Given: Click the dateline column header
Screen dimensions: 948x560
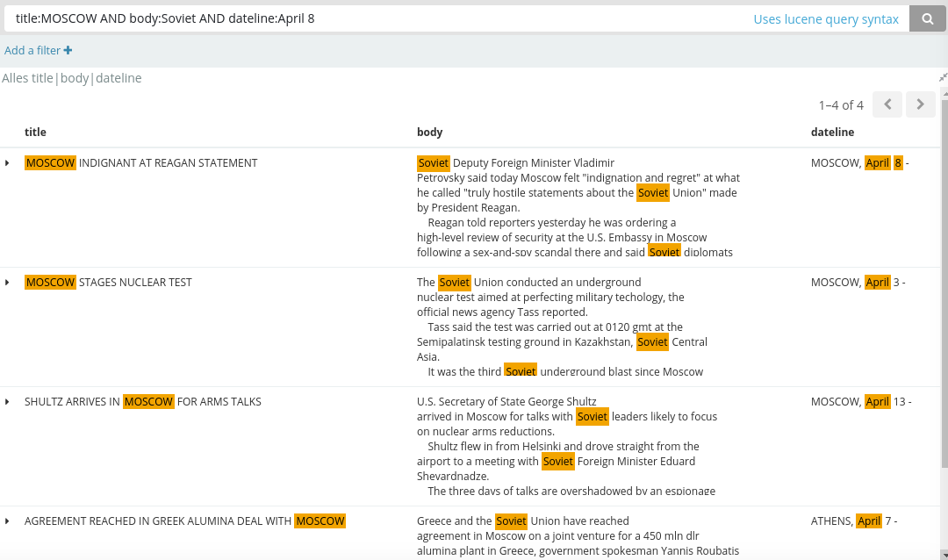Looking at the screenshot, I should point(832,132).
